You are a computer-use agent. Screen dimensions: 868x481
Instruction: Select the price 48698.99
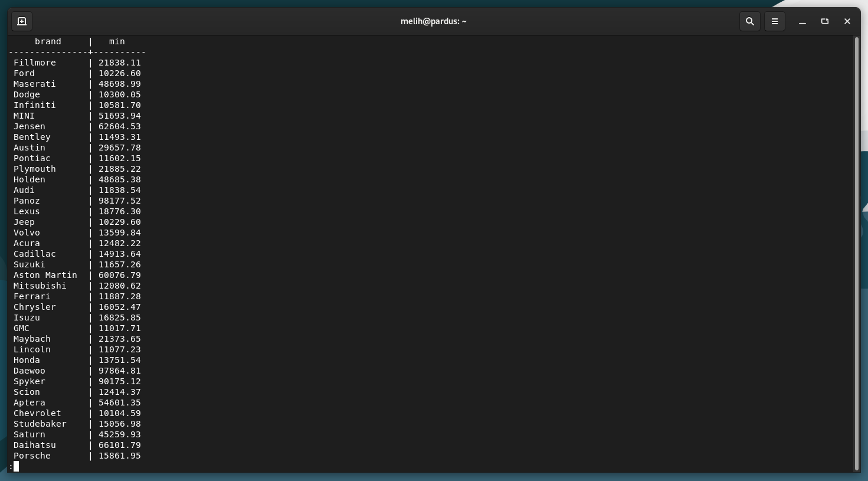[120, 84]
